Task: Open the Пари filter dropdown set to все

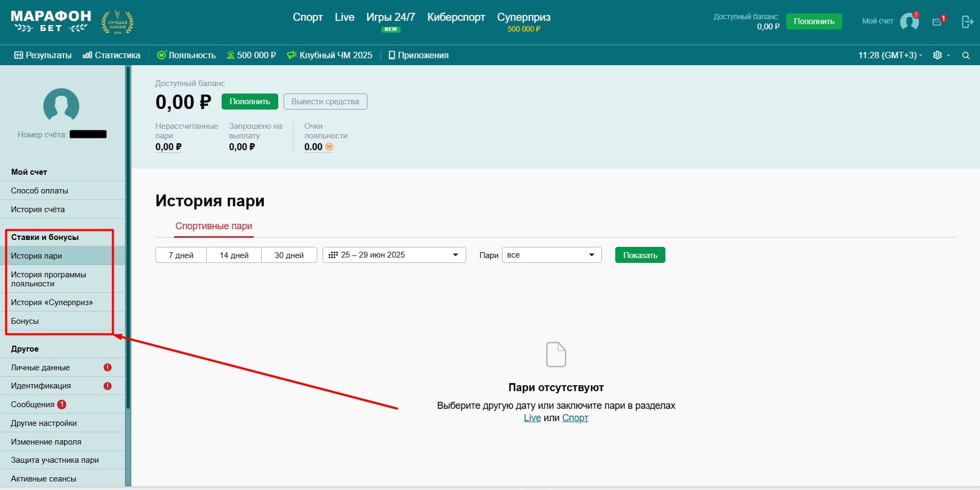Action: 552,255
